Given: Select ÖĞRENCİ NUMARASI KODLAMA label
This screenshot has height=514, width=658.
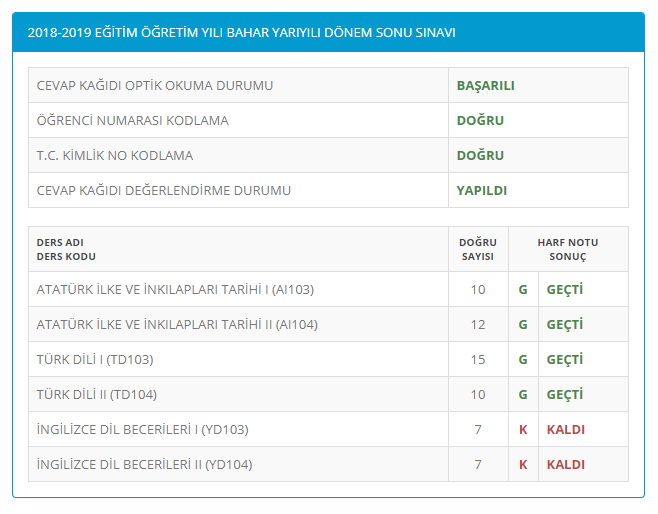Looking at the screenshot, I should [133, 120].
